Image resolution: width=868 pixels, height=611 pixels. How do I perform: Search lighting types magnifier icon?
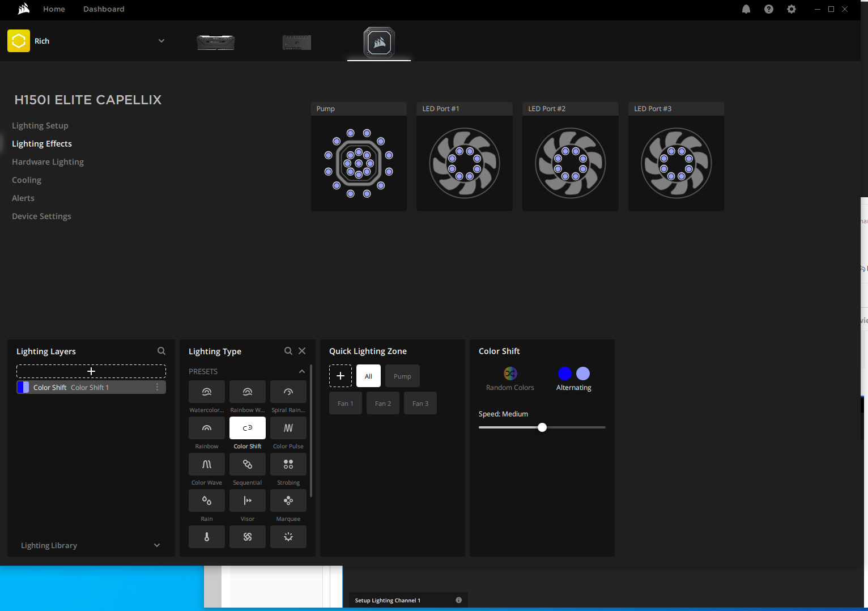tap(288, 351)
